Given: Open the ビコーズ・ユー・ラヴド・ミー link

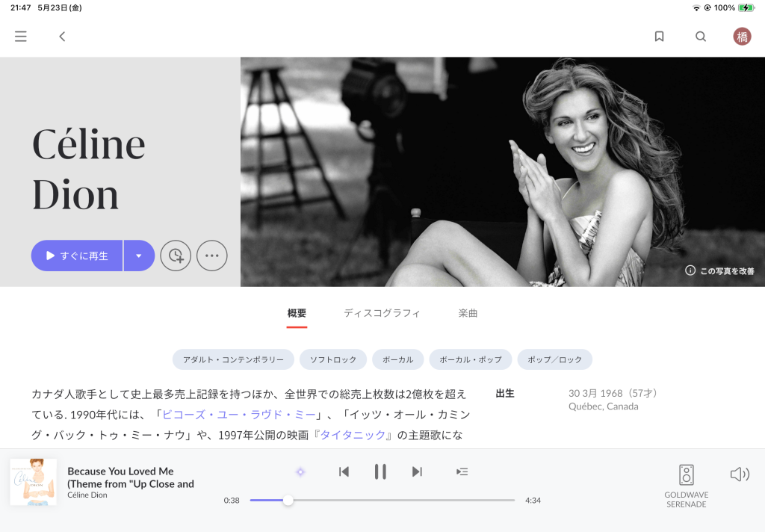Looking at the screenshot, I should coord(238,415).
